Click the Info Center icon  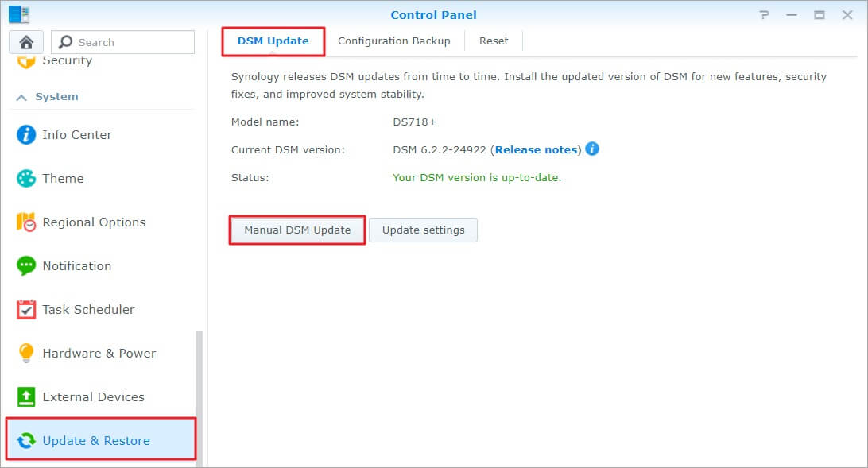pos(26,134)
